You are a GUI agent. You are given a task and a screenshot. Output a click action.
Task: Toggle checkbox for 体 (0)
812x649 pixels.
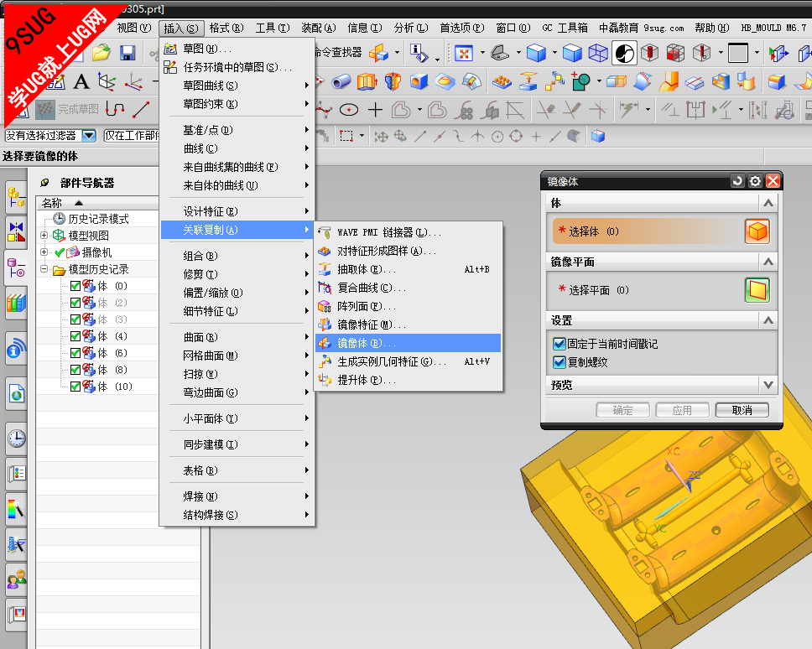coord(75,286)
